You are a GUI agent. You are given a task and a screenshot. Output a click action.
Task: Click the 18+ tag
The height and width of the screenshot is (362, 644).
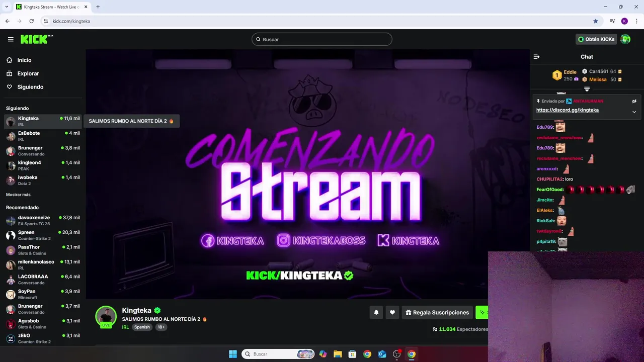[x=161, y=327]
